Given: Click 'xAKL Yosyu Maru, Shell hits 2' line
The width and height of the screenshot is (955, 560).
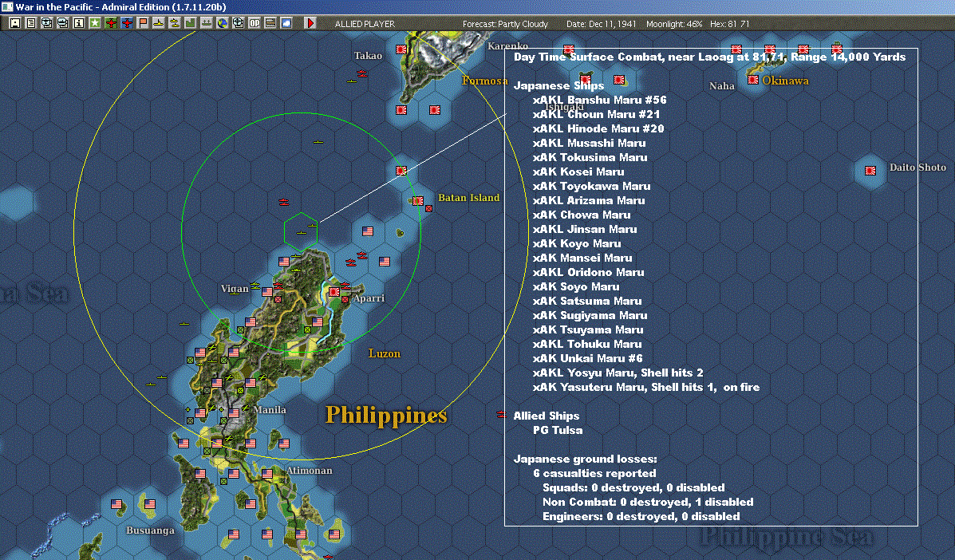Looking at the screenshot, I should click(x=618, y=373).
